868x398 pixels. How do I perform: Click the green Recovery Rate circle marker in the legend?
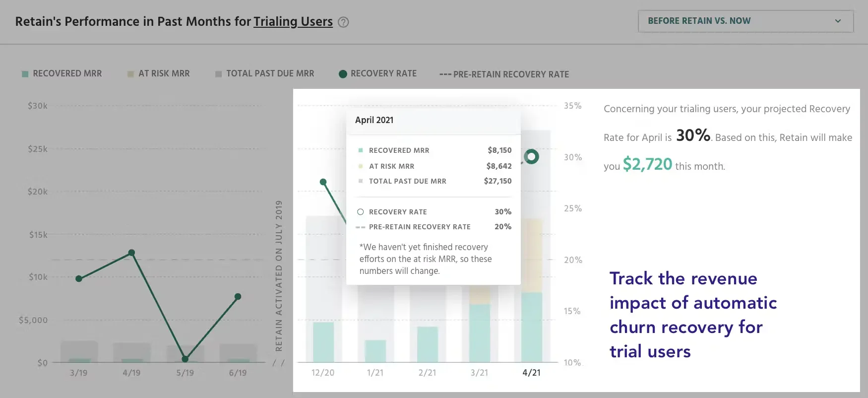(x=342, y=73)
